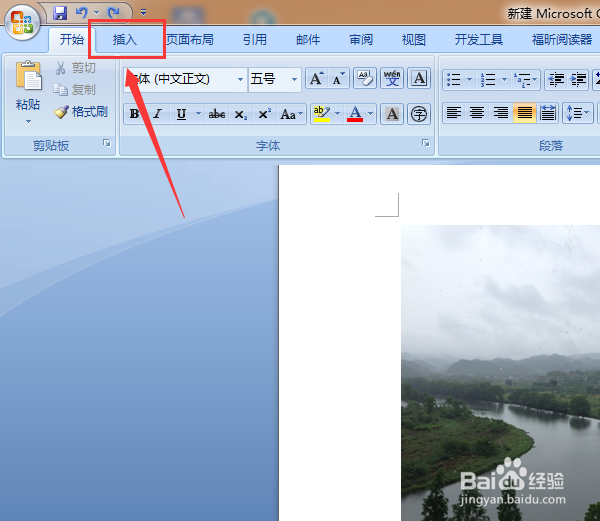Align text left
Image resolution: width=600 pixels, height=521 pixels.
(454, 113)
